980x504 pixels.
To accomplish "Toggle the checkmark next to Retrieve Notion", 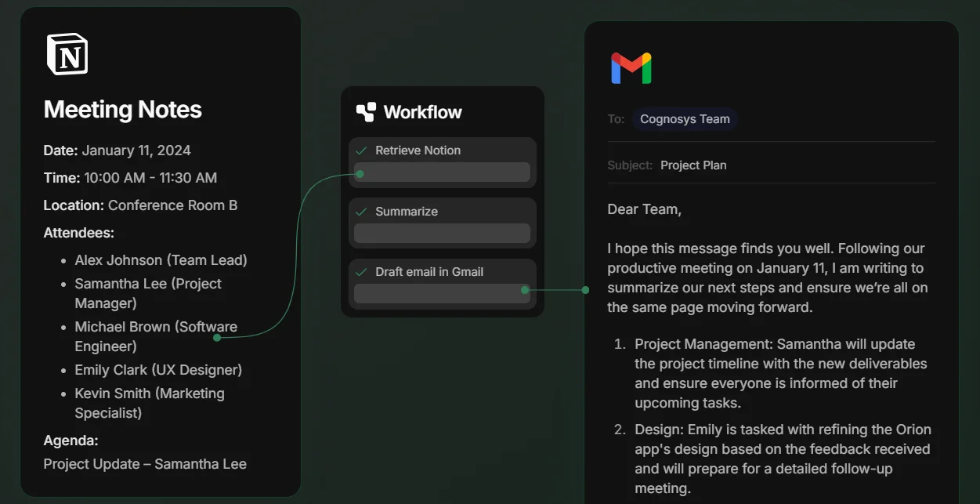I will tap(361, 150).
